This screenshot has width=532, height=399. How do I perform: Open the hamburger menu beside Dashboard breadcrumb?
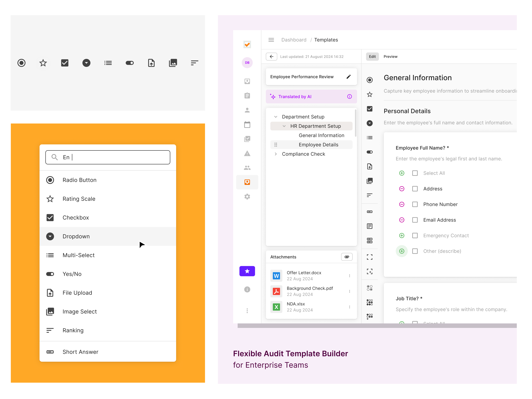271,40
